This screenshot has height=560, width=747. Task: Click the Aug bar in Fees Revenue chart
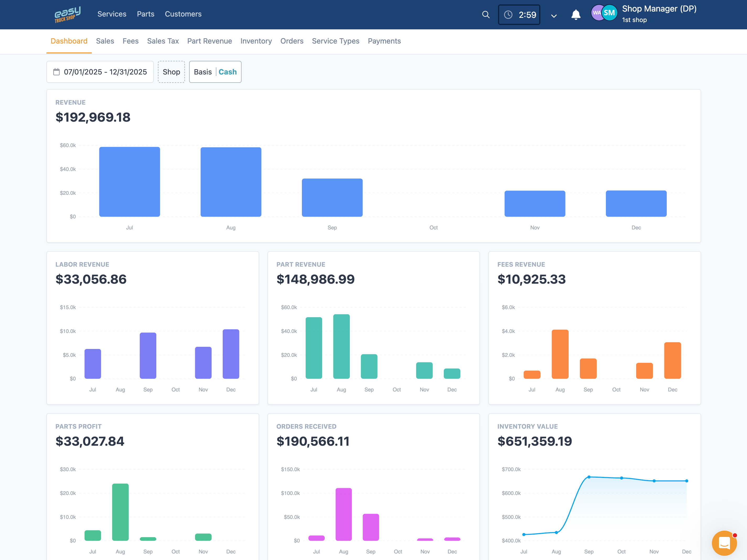(x=560, y=354)
